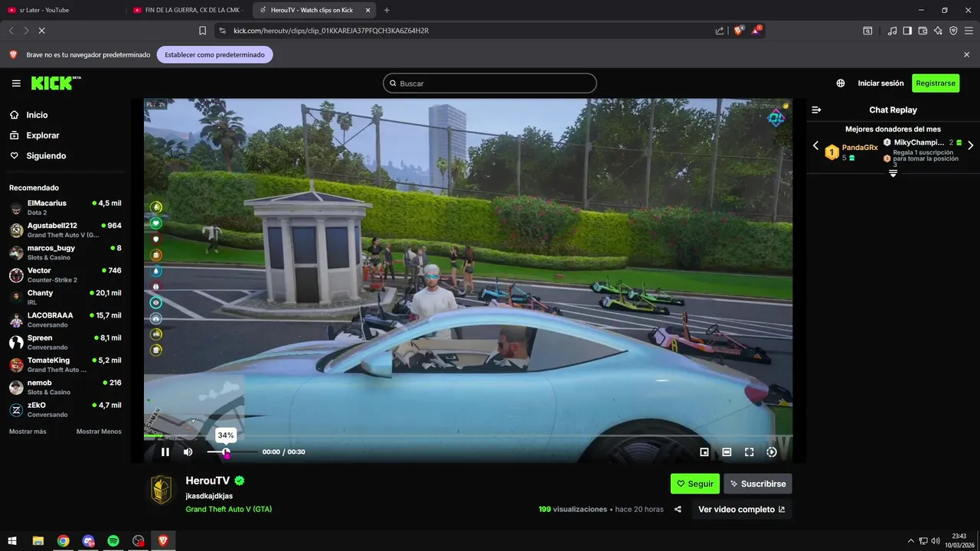Open Spotify from the taskbar

pyautogui.click(x=113, y=541)
